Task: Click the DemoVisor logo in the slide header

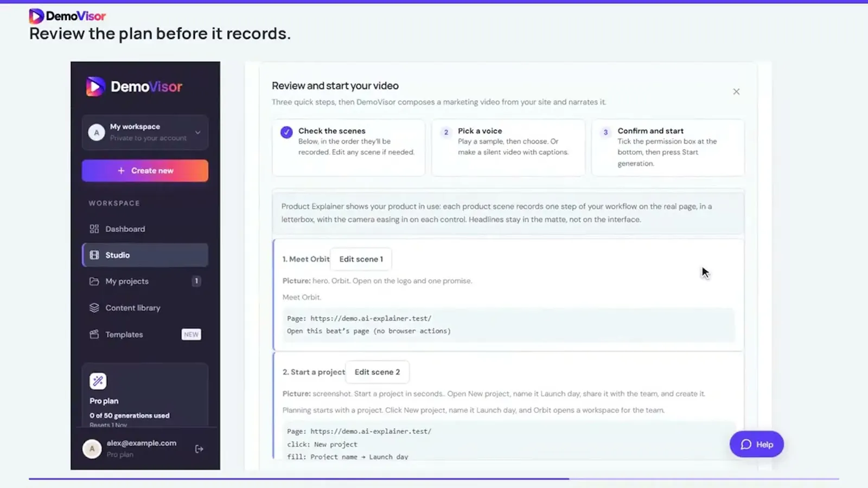Action: coord(67,16)
